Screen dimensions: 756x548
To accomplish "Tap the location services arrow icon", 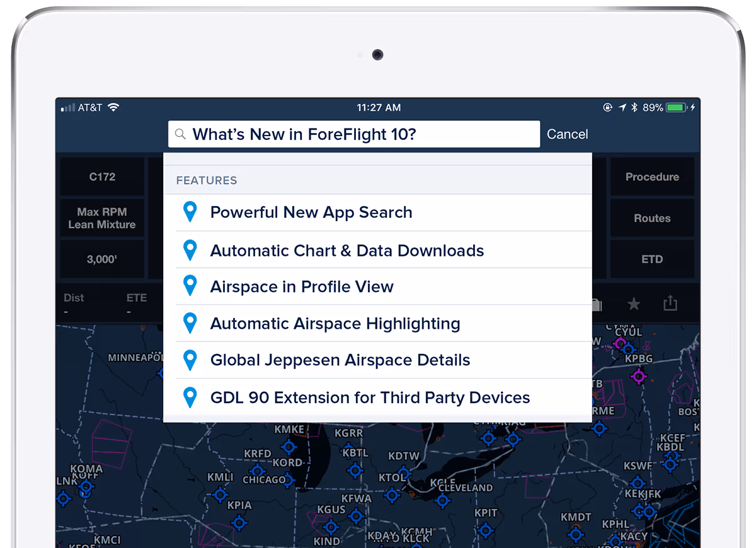I will tap(622, 108).
